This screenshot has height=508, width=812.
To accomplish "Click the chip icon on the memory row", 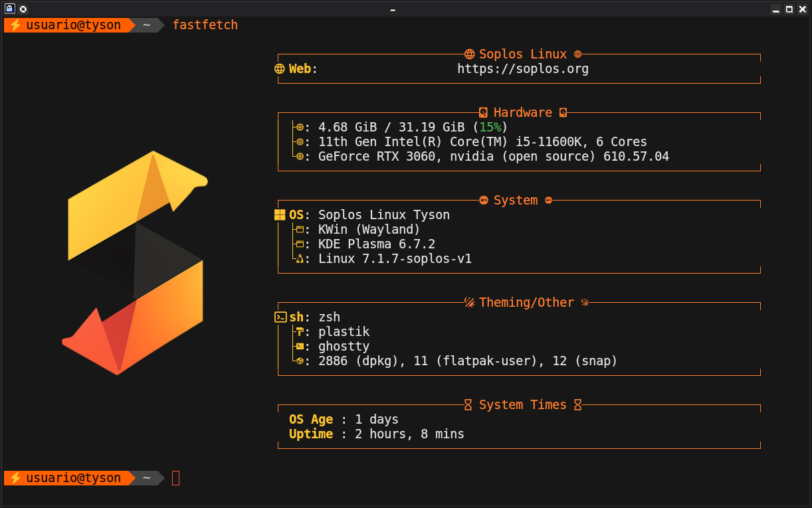I will (x=300, y=127).
